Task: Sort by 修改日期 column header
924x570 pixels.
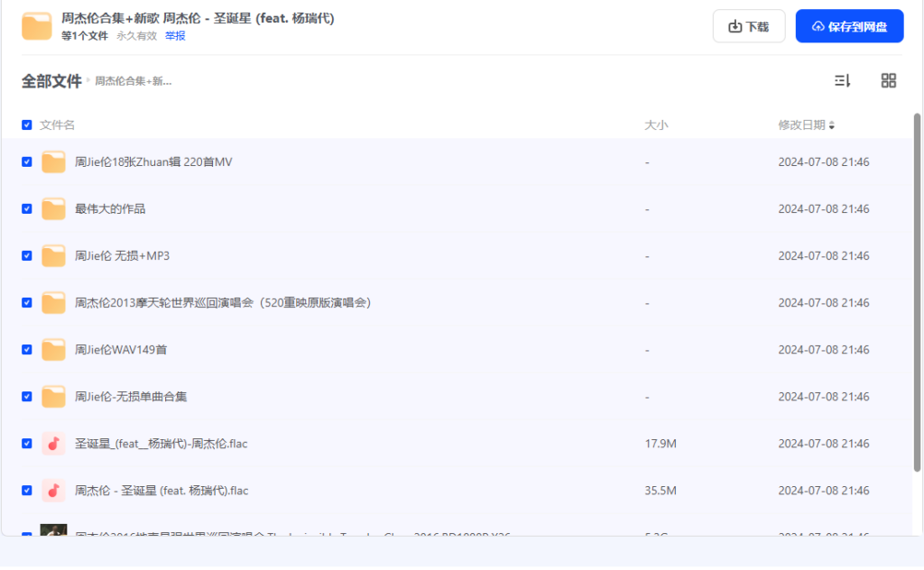Action: coord(806,124)
